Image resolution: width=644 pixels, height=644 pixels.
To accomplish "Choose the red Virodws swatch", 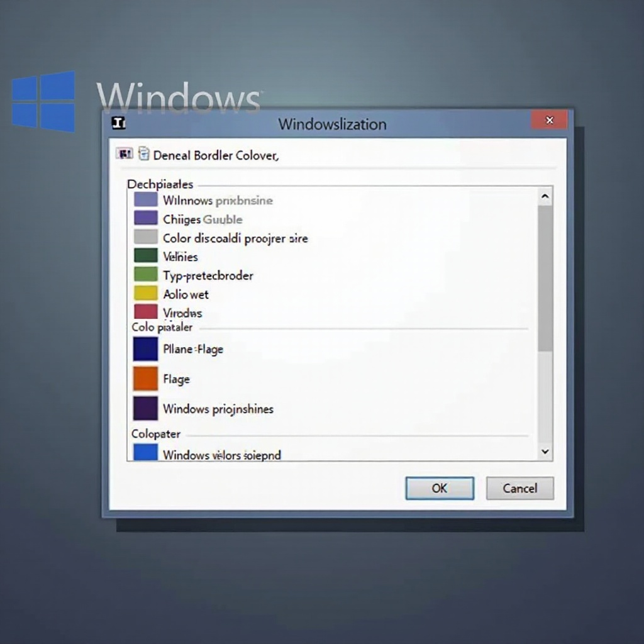I will (x=145, y=311).
